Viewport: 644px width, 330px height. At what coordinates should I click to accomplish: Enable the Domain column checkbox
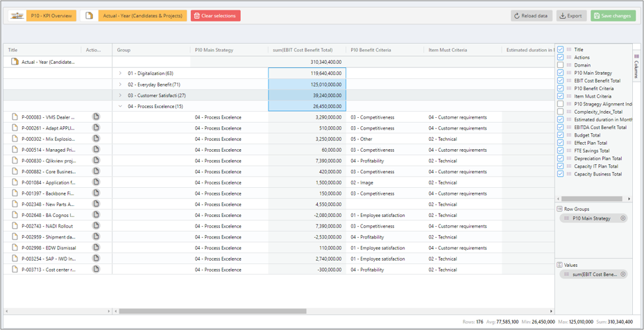click(x=561, y=65)
